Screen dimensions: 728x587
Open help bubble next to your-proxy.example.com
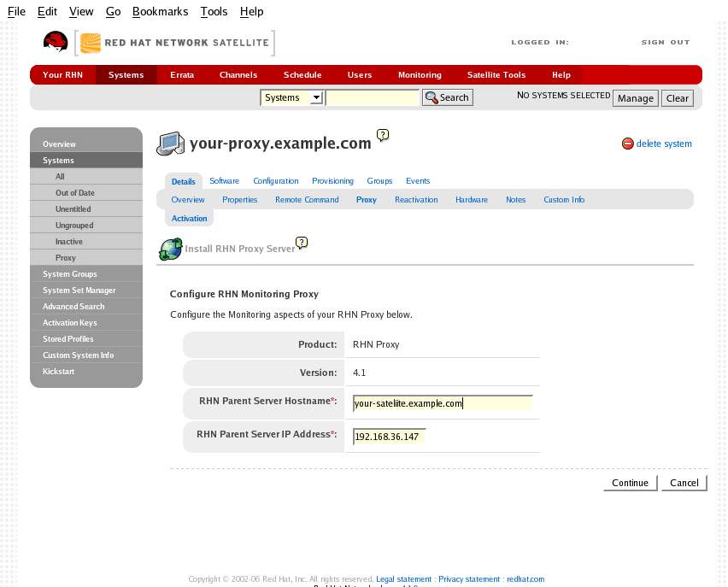[383, 135]
